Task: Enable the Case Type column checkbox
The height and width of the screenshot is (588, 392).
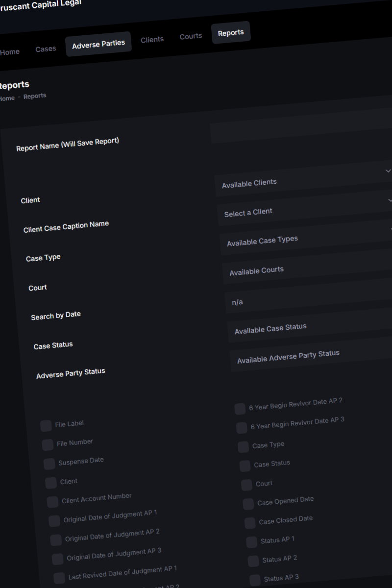Action: pos(244,447)
